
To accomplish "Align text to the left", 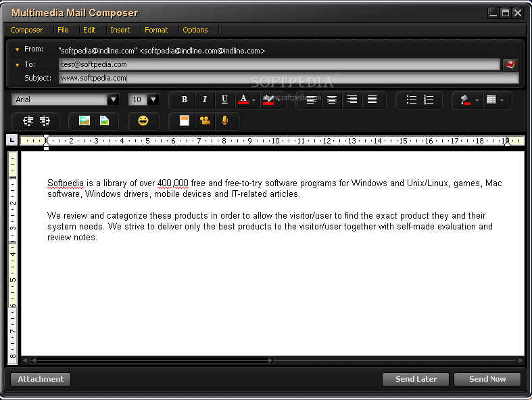I will point(312,100).
